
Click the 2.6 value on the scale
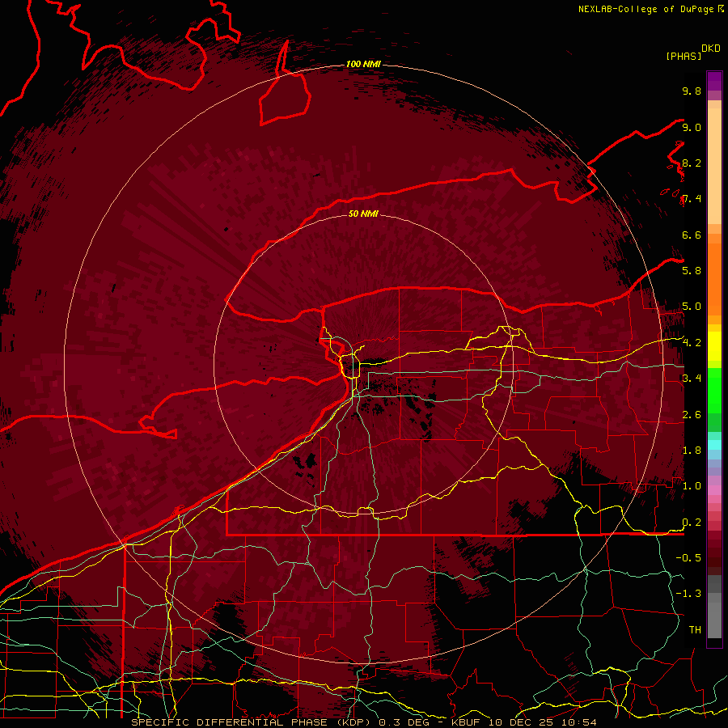coord(692,414)
